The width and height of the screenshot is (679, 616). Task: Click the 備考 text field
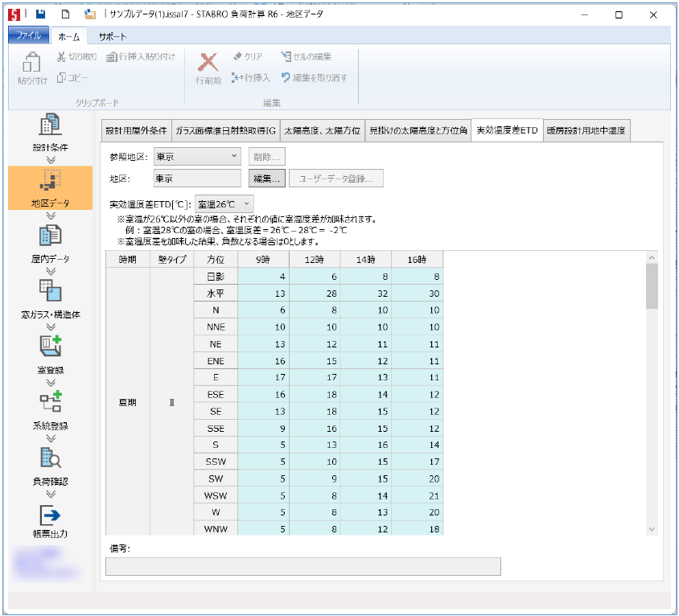pyautogui.click(x=302, y=566)
